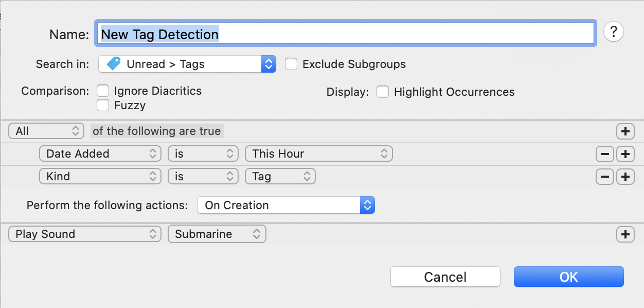
Task: Open the help question mark button
Action: tap(613, 32)
